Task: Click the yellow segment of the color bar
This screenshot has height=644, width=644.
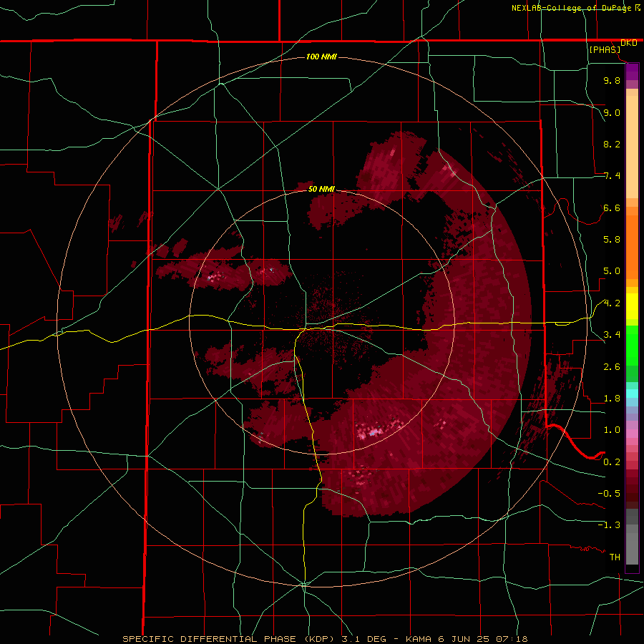Action: (632, 306)
